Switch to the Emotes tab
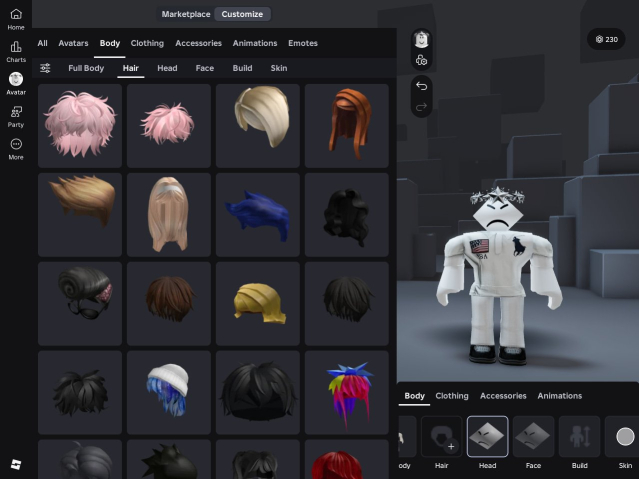 (303, 43)
